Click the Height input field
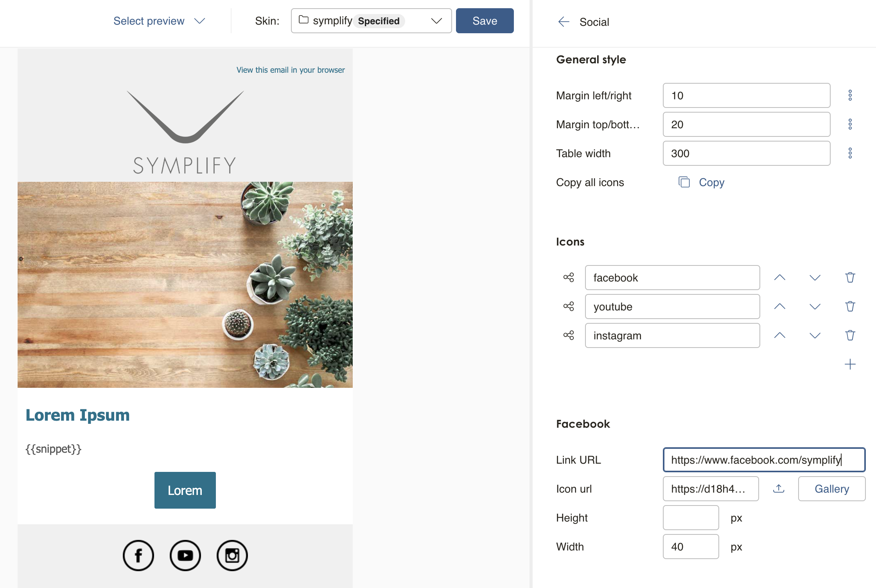 (x=691, y=518)
